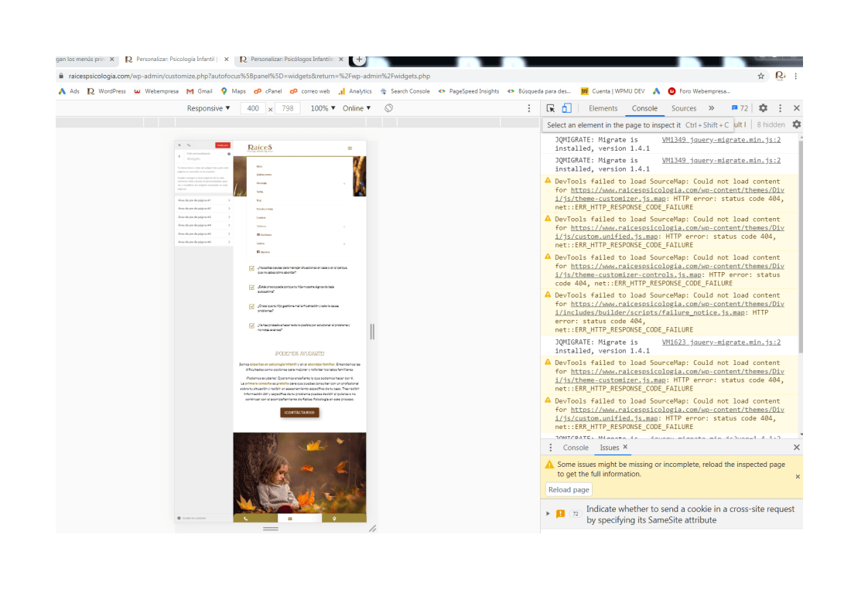Open first VM1349 jquery-migrate.min.js:2 link
This screenshot has width=868, height=613.
721,140
